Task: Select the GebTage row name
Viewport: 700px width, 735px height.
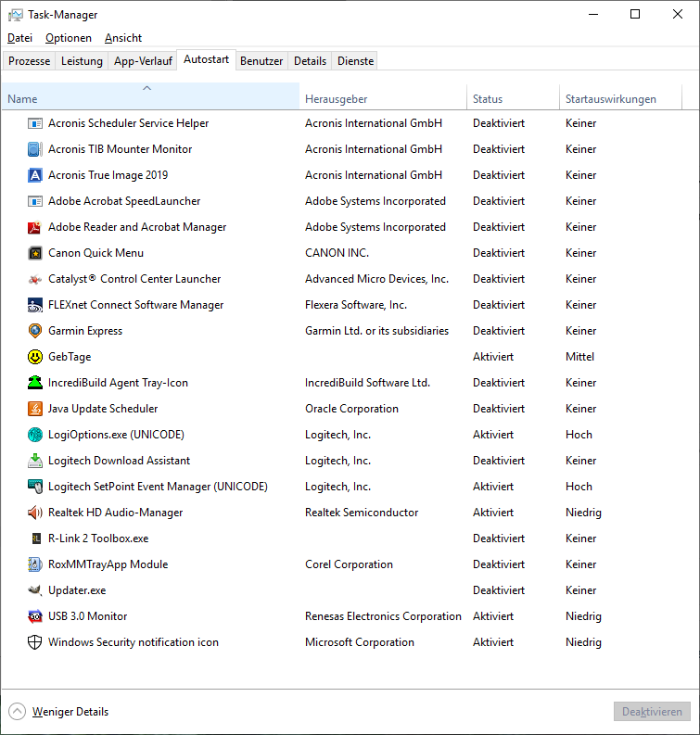Action: coord(70,357)
